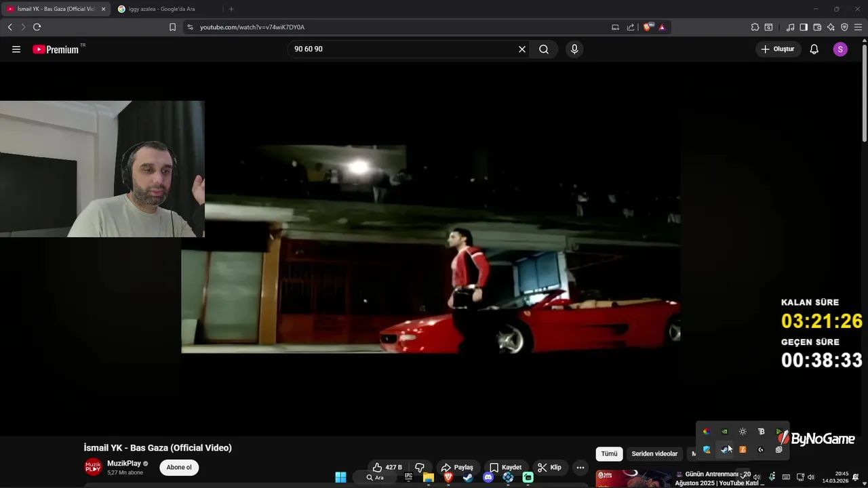Image resolution: width=868 pixels, height=488 pixels.
Task: Dislike the video
Action: click(420, 468)
